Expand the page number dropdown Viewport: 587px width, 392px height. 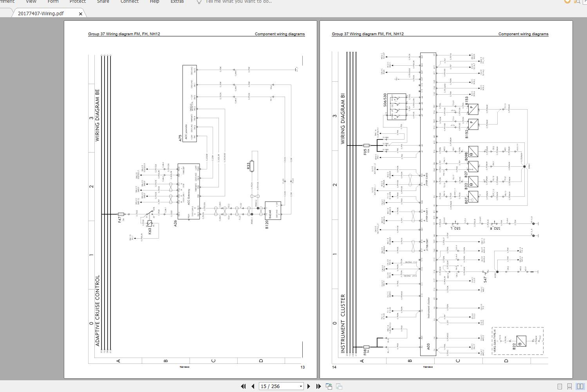[301, 386]
